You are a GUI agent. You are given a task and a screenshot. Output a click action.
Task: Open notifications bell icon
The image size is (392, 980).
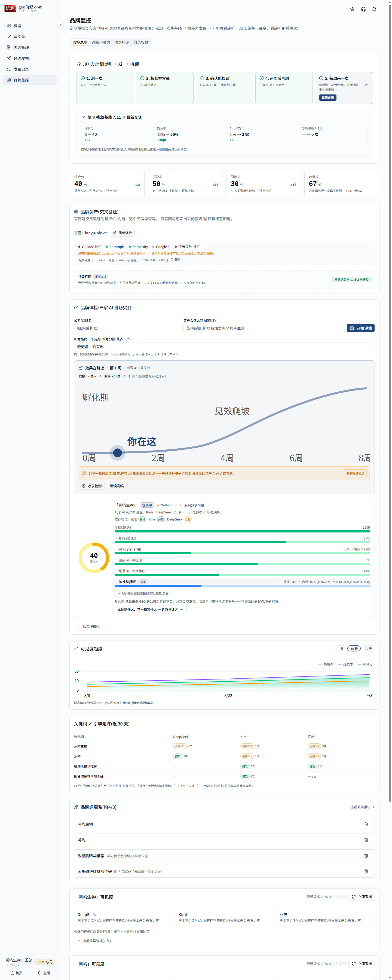point(374,9)
